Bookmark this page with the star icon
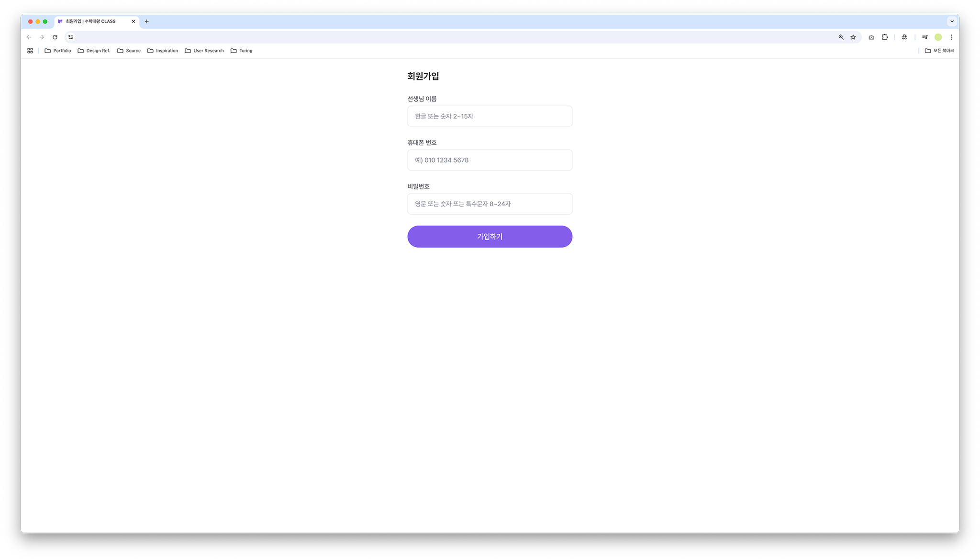980x560 pixels. point(853,37)
